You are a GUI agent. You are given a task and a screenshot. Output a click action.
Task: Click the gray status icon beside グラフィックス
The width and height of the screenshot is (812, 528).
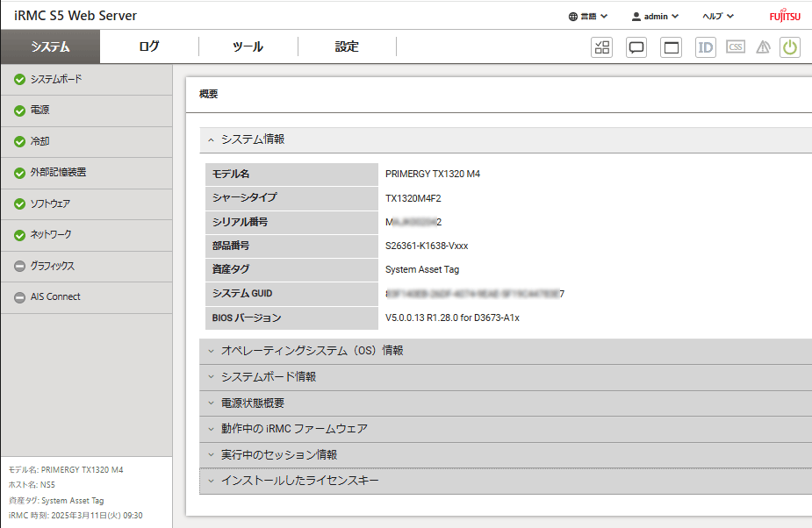pyautogui.click(x=19, y=266)
